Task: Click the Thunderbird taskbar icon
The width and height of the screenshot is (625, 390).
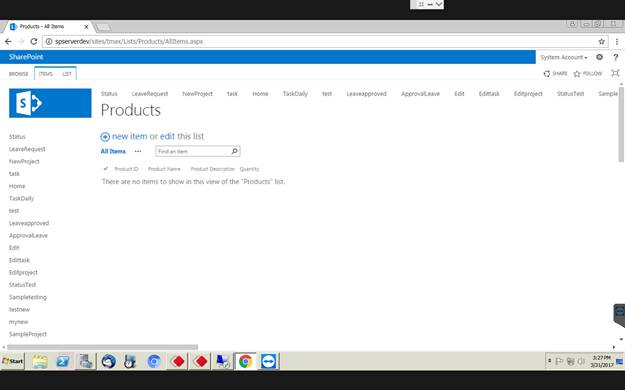Action: [108, 361]
